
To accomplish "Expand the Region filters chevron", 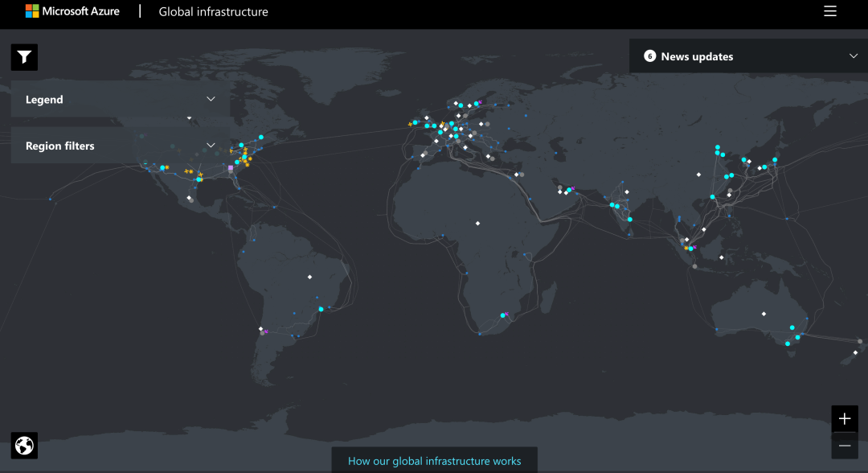I will 211,145.
